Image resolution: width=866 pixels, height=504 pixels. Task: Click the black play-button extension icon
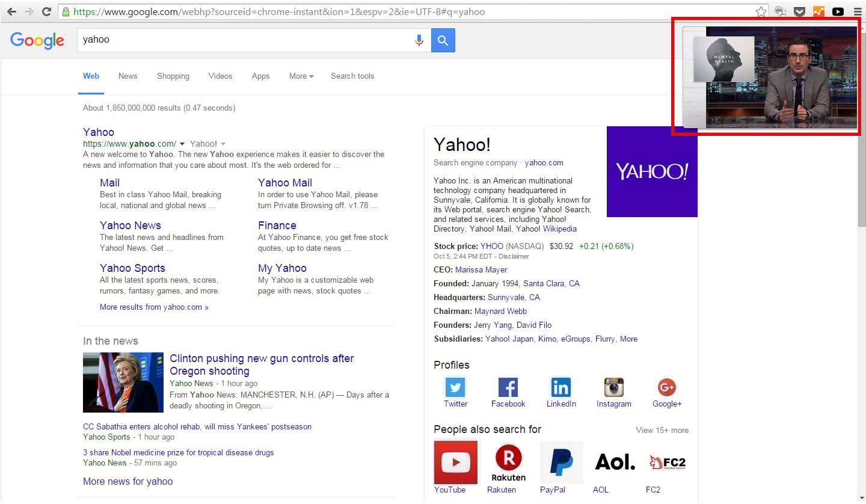(x=838, y=11)
